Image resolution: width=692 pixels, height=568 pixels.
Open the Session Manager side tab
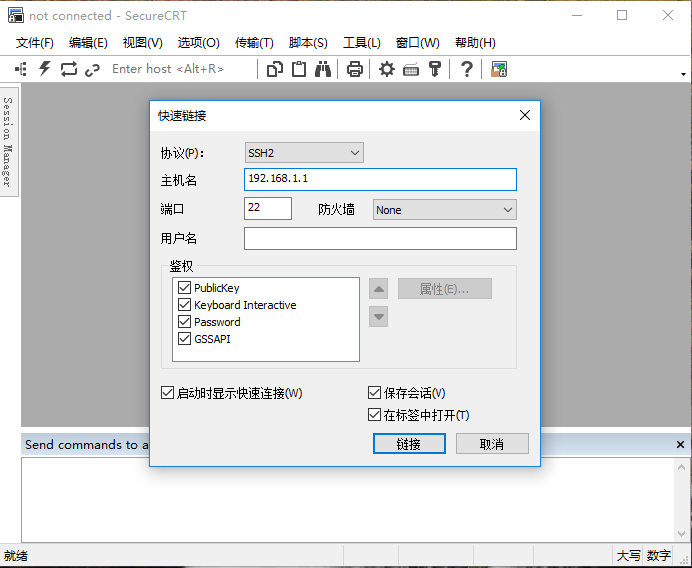[x=9, y=142]
